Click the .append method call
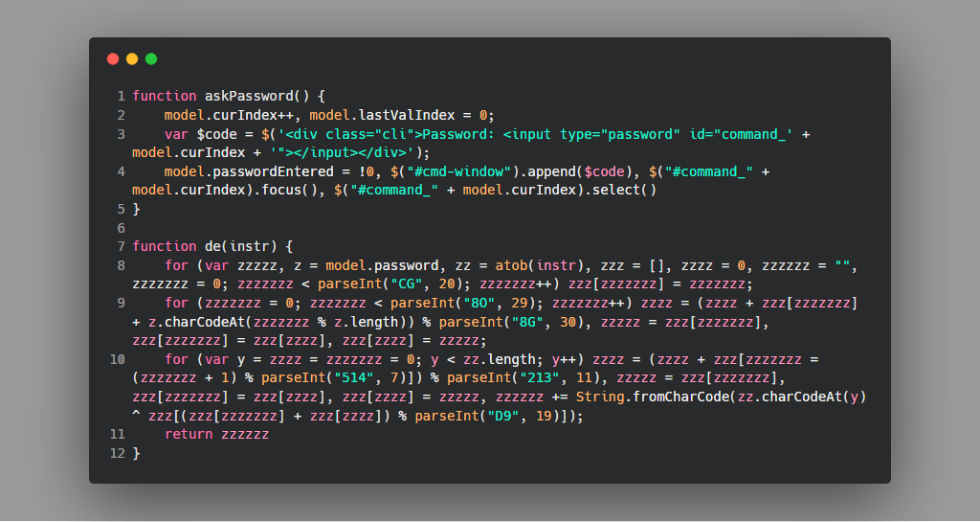Image resolution: width=980 pixels, height=522 pixels. pyautogui.click(x=547, y=171)
